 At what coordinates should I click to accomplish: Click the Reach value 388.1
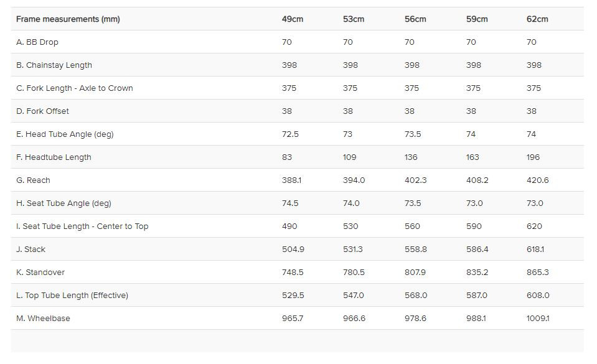click(291, 180)
